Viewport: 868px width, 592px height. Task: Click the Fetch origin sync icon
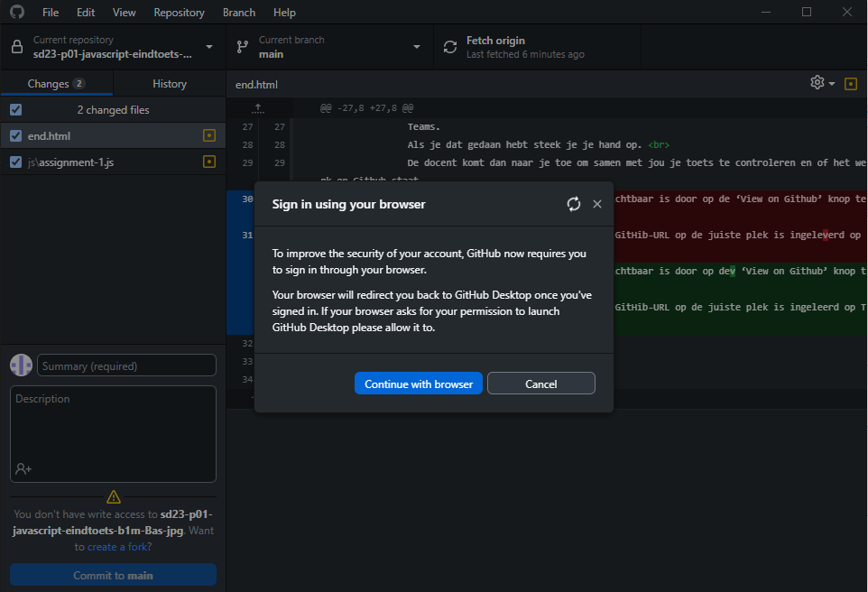(450, 46)
